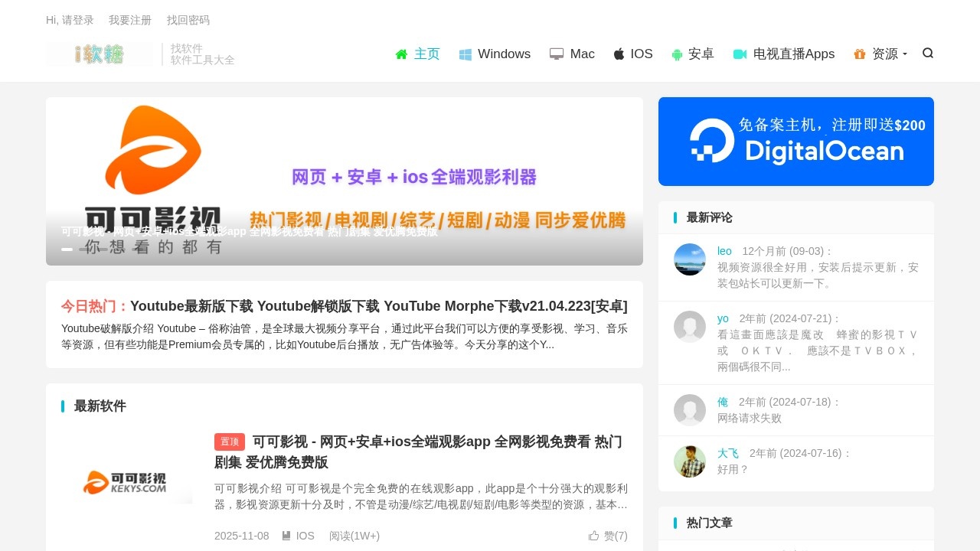The width and height of the screenshot is (980, 551).
Task: Click 俺's avatar in latest comments
Action: click(x=690, y=410)
